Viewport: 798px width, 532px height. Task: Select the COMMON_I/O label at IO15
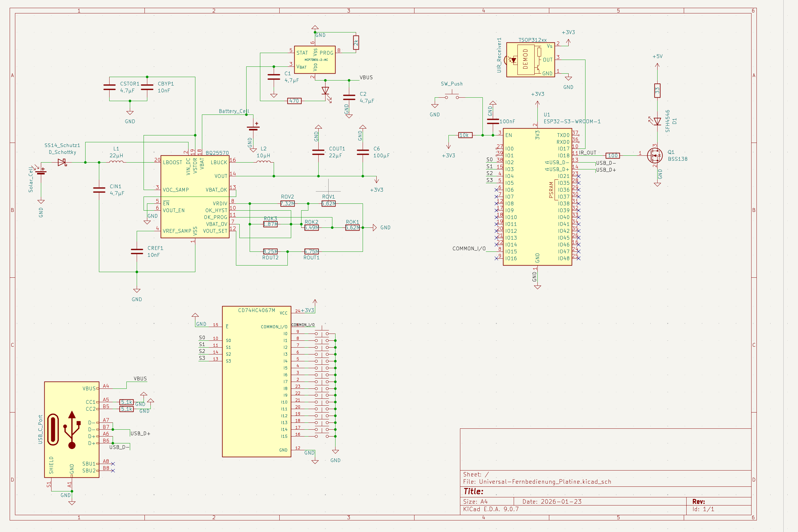click(469, 249)
